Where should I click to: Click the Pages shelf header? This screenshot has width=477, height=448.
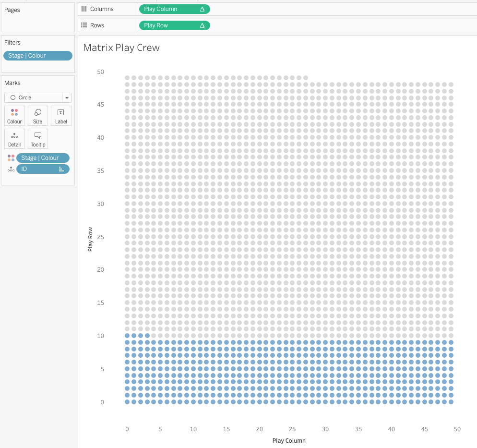(12, 10)
